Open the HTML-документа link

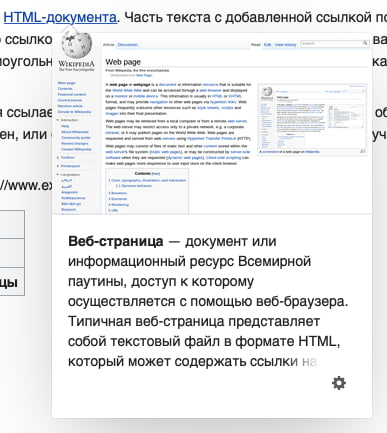pyautogui.click(x=60, y=17)
